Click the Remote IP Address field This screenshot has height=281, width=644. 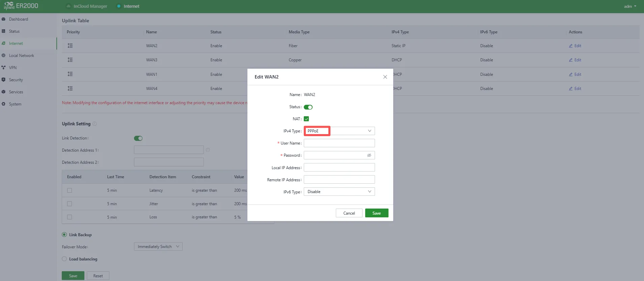click(x=339, y=180)
